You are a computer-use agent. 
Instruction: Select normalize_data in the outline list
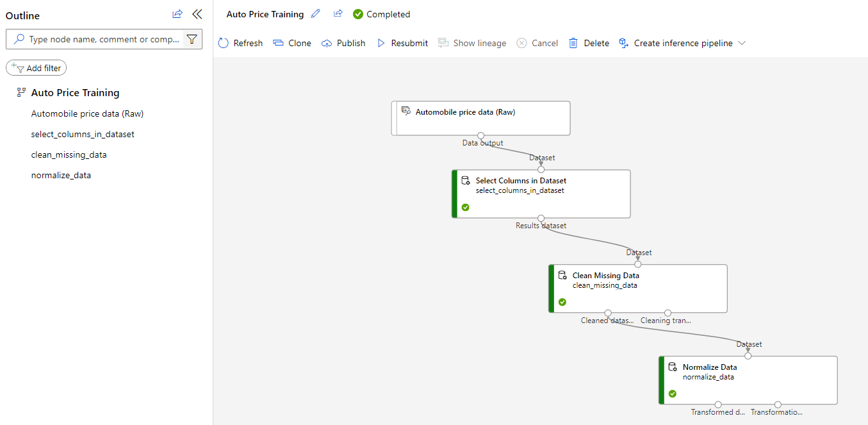point(61,175)
